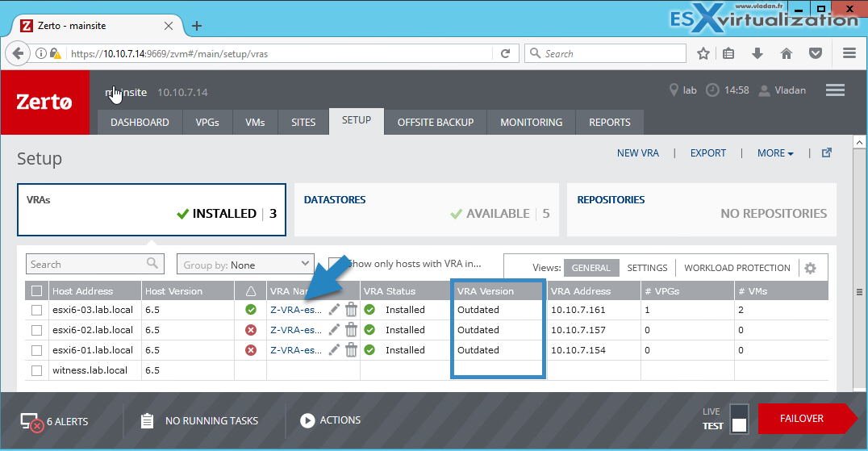Switch to the DASHBOARD tab
Screen dimensions: 868x451
tap(140, 123)
